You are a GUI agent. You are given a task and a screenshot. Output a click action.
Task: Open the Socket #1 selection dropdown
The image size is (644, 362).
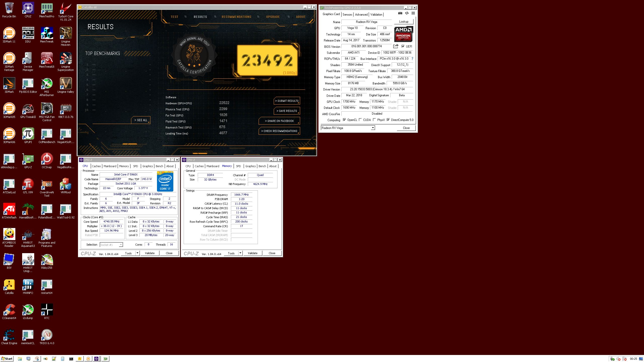click(121, 245)
